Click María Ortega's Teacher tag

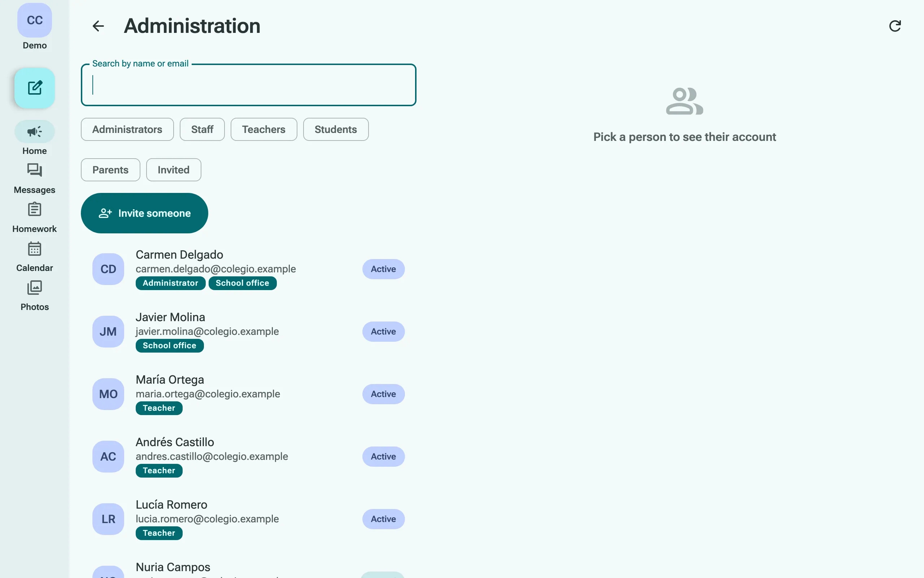coord(159,408)
